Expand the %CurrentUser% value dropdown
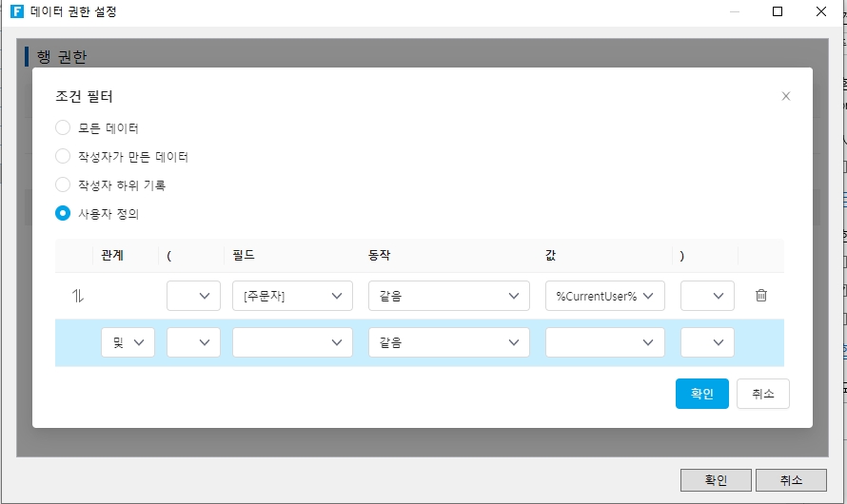The image size is (847, 504). click(x=604, y=296)
